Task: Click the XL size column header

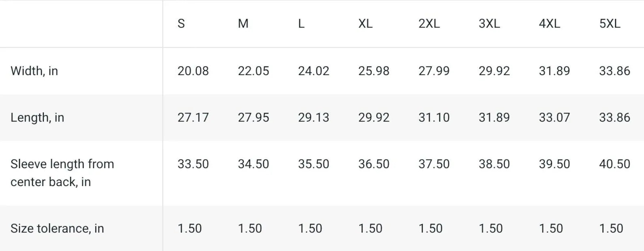Action: coord(365,23)
